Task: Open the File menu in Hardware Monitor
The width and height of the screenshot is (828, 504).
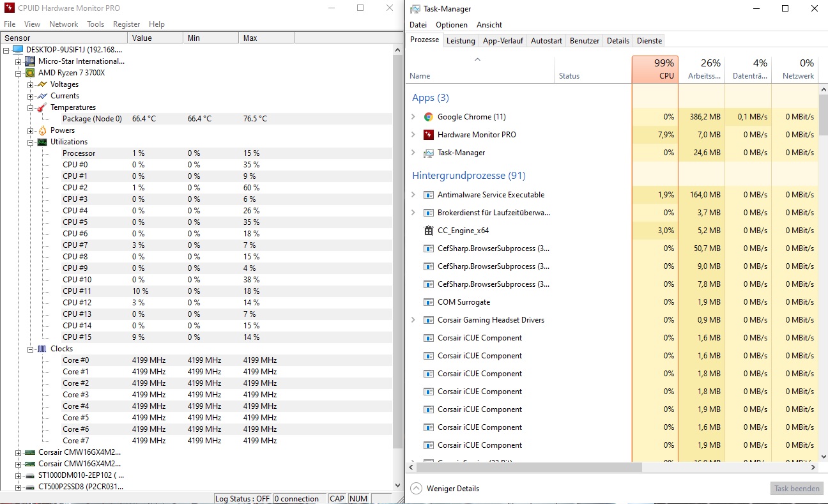Action: [x=10, y=24]
